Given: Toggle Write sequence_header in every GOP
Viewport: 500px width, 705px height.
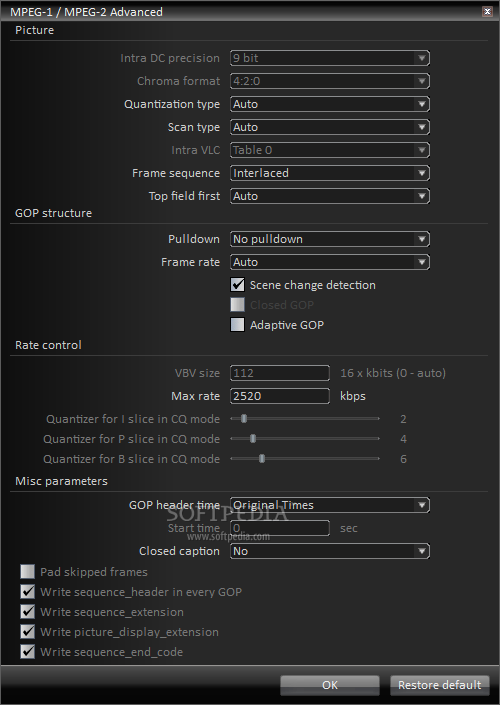Looking at the screenshot, I should [x=27, y=592].
